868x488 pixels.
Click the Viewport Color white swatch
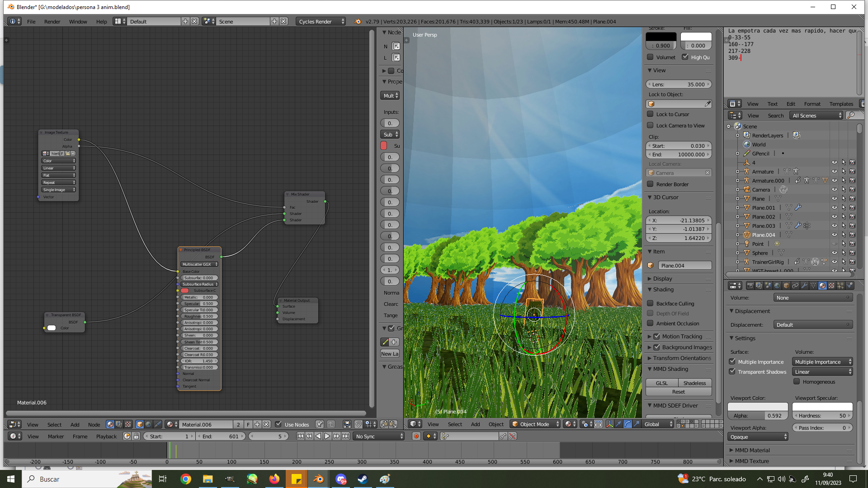[758, 407]
